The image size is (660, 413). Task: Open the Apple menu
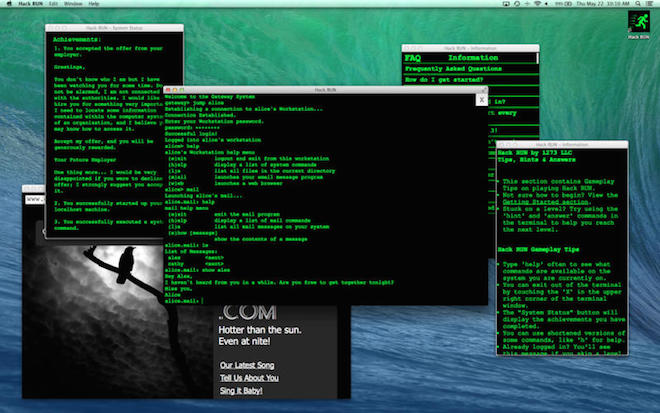tap(10, 4)
